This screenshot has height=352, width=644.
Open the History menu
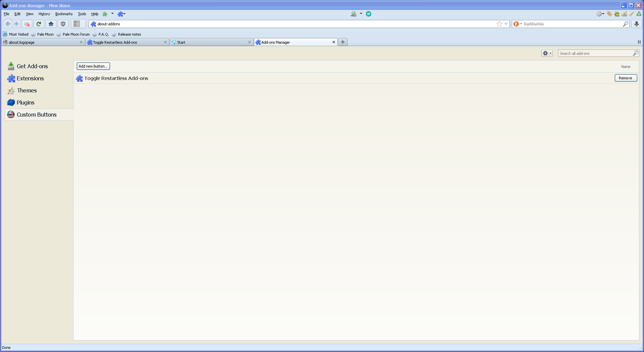click(x=44, y=14)
